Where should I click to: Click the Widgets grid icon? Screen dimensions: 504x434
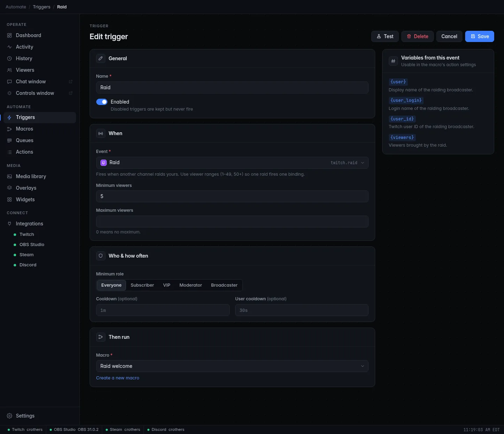click(9, 199)
